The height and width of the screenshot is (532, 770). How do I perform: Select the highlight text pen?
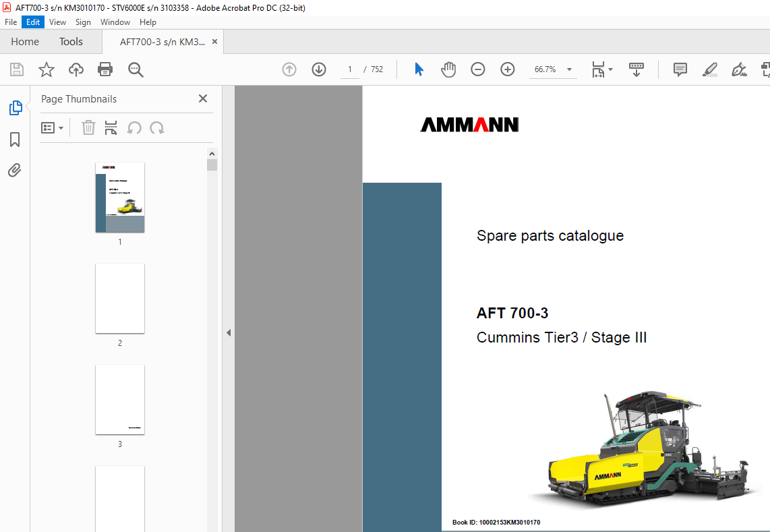tap(709, 69)
